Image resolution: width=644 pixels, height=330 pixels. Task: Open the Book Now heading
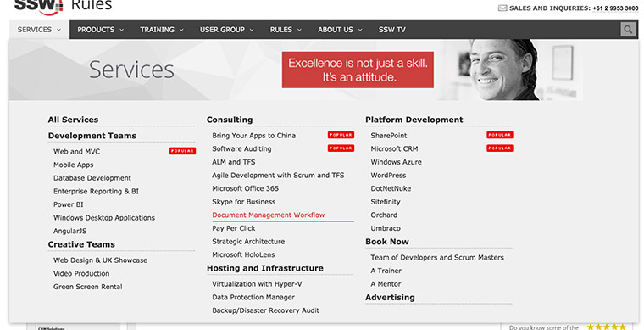click(387, 242)
